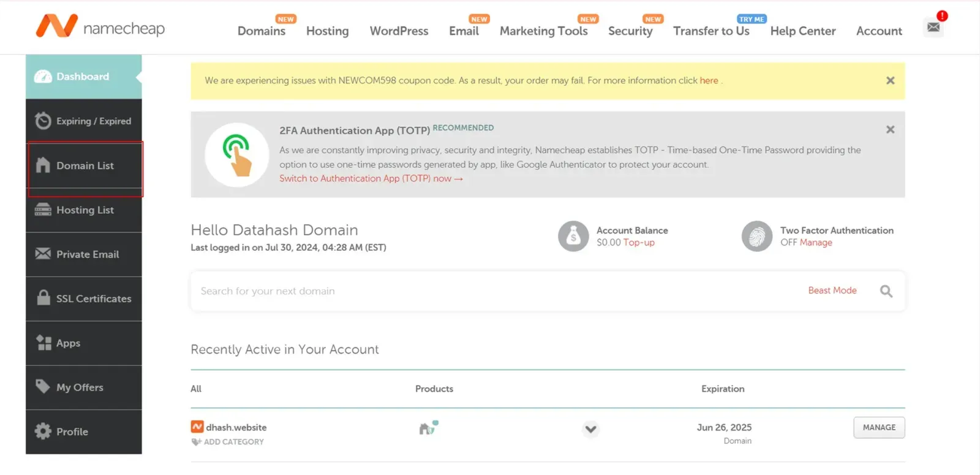This screenshot has height=475, width=980.
Task: Click the All column header
Action: (x=196, y=389)
